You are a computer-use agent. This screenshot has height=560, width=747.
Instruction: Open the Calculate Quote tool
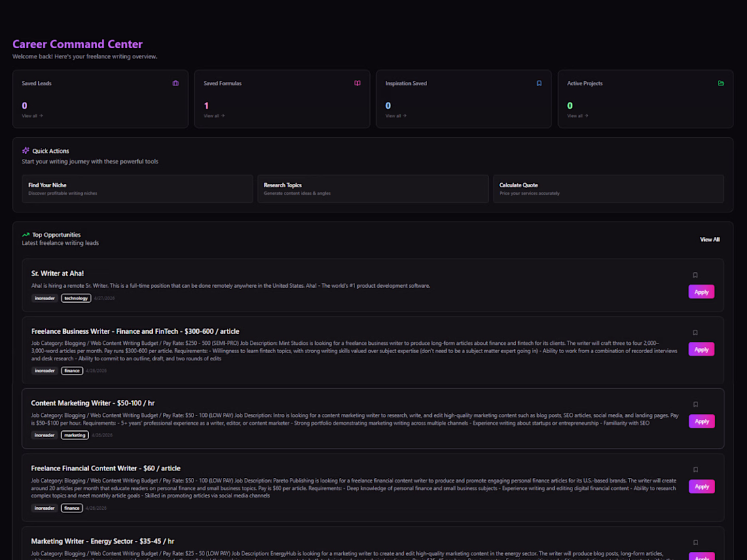(608, 189)
